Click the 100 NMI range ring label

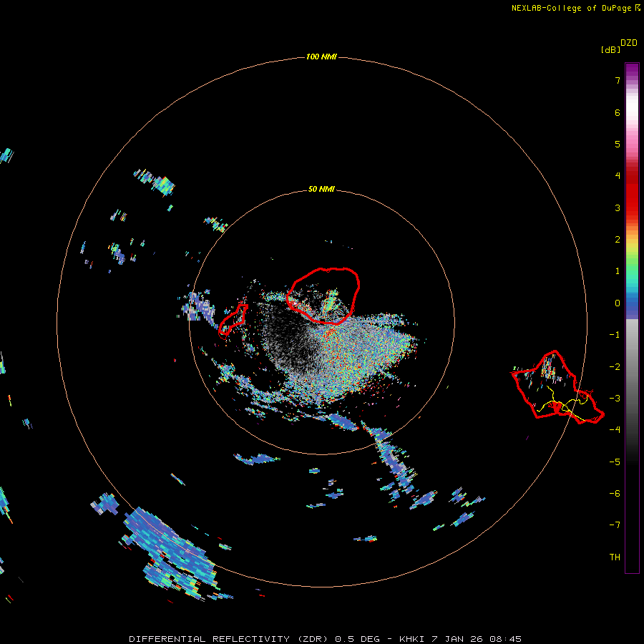click(321, 57)
